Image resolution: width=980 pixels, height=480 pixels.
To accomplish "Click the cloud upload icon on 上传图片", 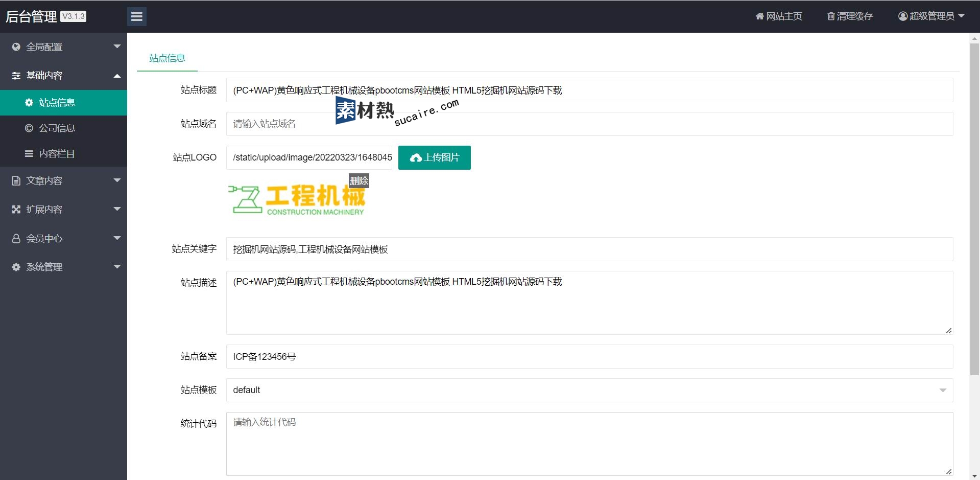I will (416, 158).
